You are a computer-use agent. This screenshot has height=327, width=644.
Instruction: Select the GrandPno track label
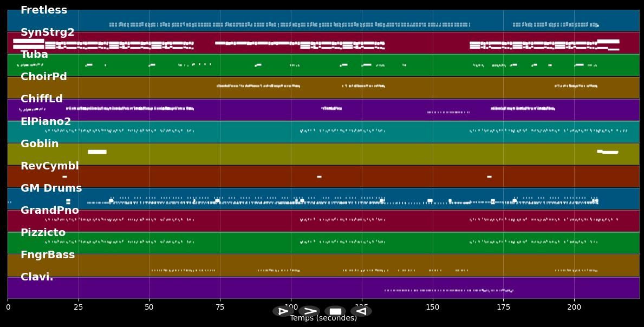click(50, 211)
